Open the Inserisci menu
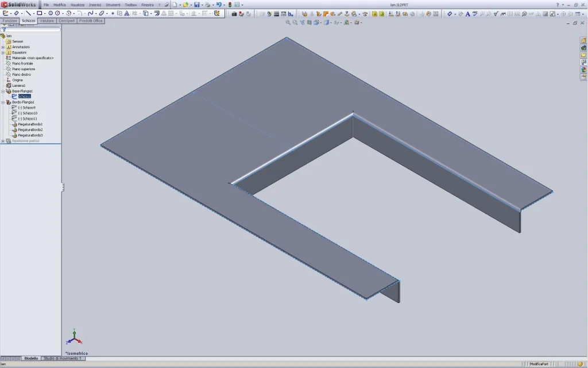This screenshot has width=588, height=368. click(95, 5)
